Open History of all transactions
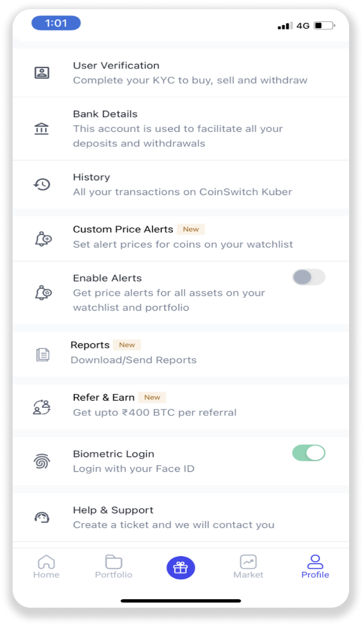The height and width of the screenshot is (626, 364). (182, 185)
